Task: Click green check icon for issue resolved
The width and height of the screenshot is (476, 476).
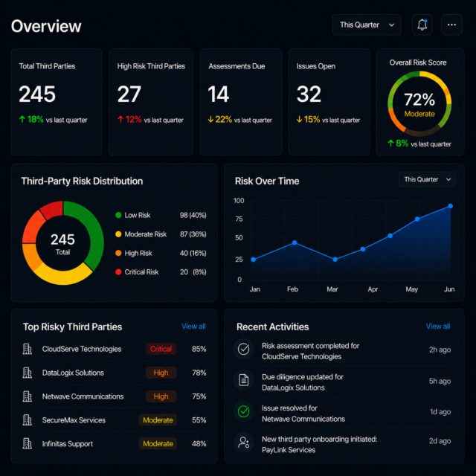Action: pos(243,411)
